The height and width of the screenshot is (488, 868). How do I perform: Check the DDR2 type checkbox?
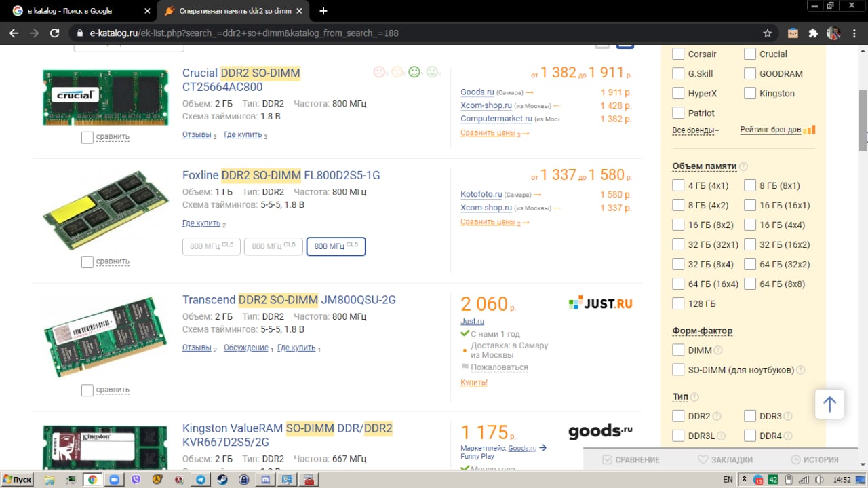[678, 416]
